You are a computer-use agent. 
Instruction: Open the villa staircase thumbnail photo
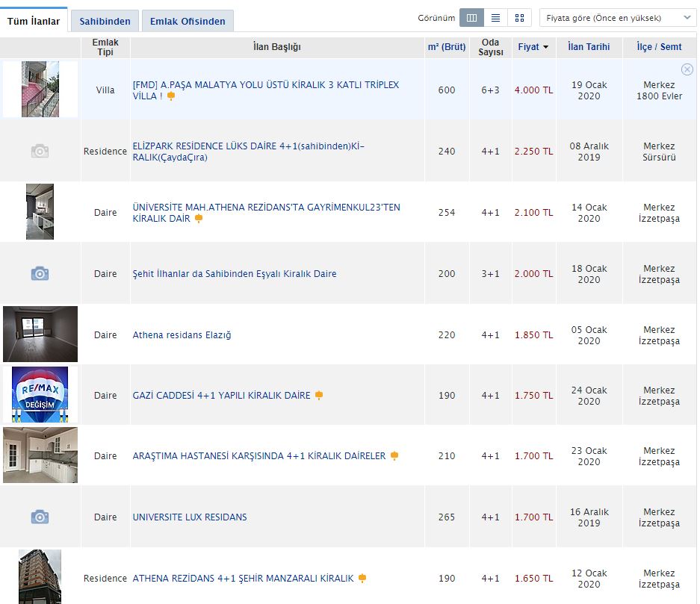point(40,90)
